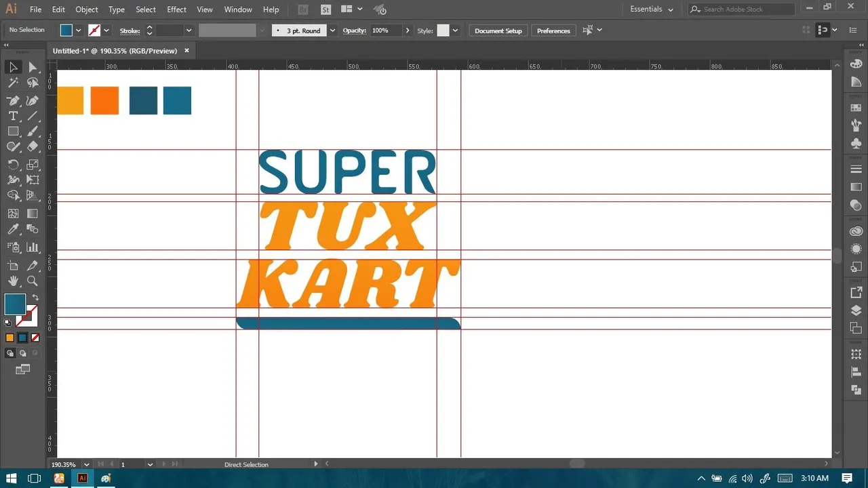This screenshot has width=868, height=488.
Task: Open the File menu
Action: [36, 9]
